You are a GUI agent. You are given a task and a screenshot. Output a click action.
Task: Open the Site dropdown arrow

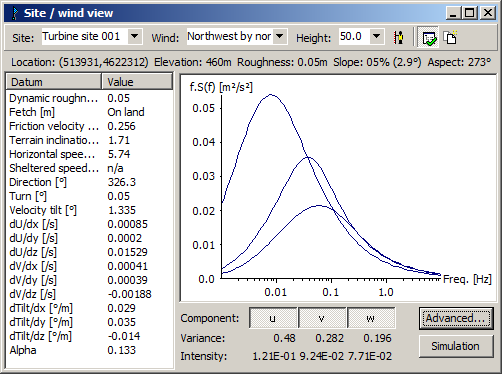point(135,36)
